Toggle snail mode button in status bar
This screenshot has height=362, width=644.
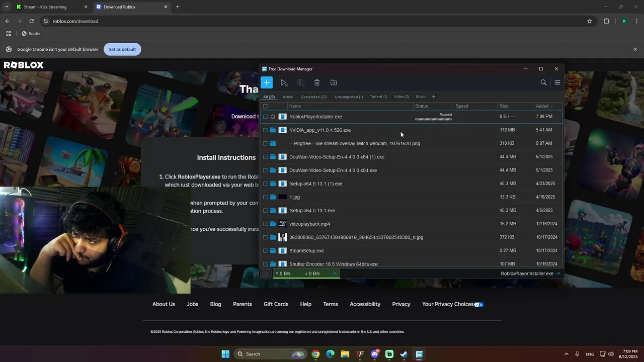tap(266, 274)
